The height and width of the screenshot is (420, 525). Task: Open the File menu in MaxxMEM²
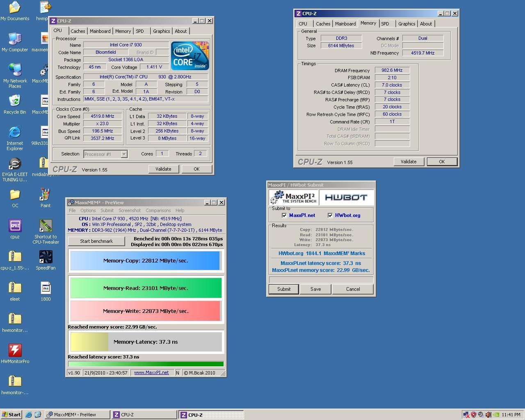(72, 210)
